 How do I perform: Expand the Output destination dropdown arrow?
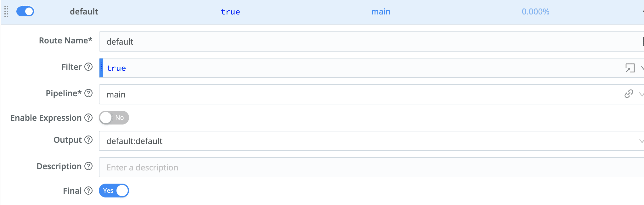(x=641, y=141)
